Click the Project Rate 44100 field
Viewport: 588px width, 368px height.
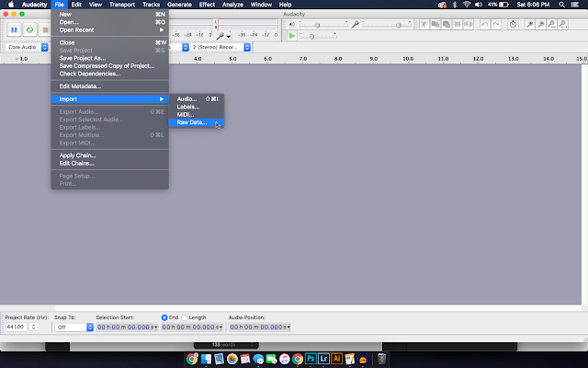[x=17, y=328]
